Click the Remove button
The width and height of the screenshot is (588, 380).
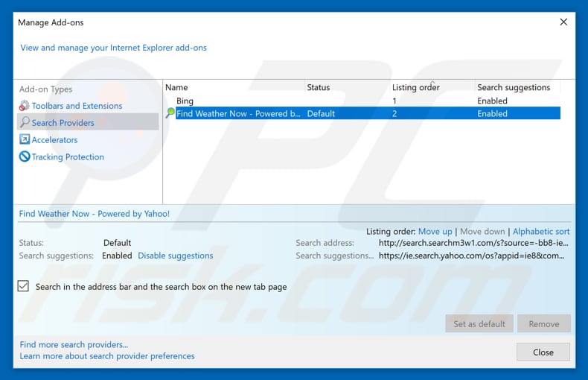(x=544, y=323)
